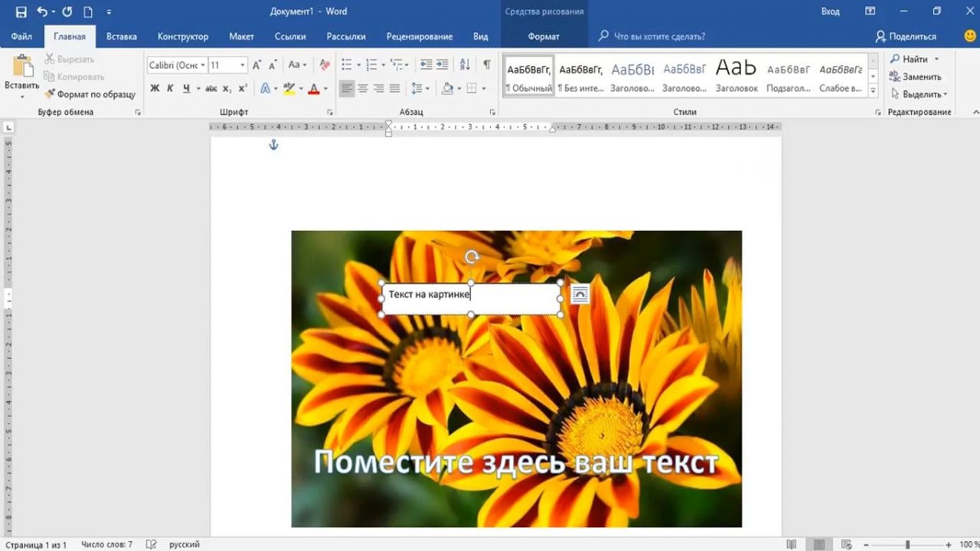This screenshot has height=551, width=980.
Task: Expand the styles gallery with the More arrow
Action: tap(874, 90)
